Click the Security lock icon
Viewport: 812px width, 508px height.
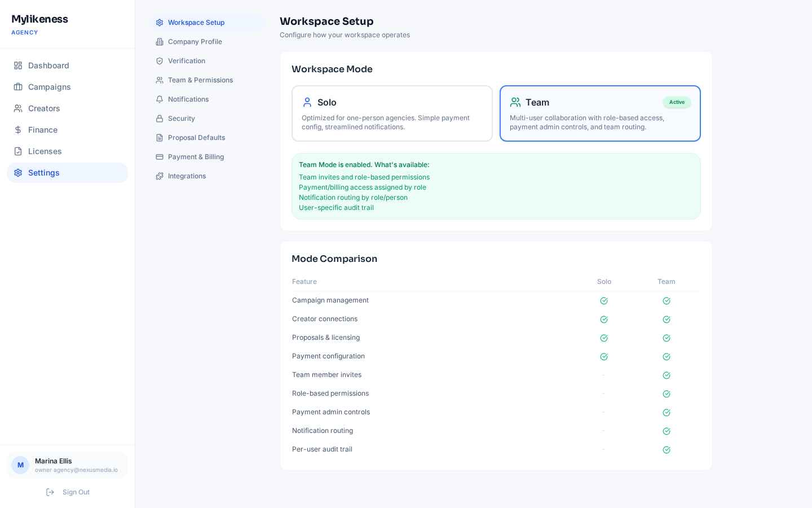pos(160,119)
